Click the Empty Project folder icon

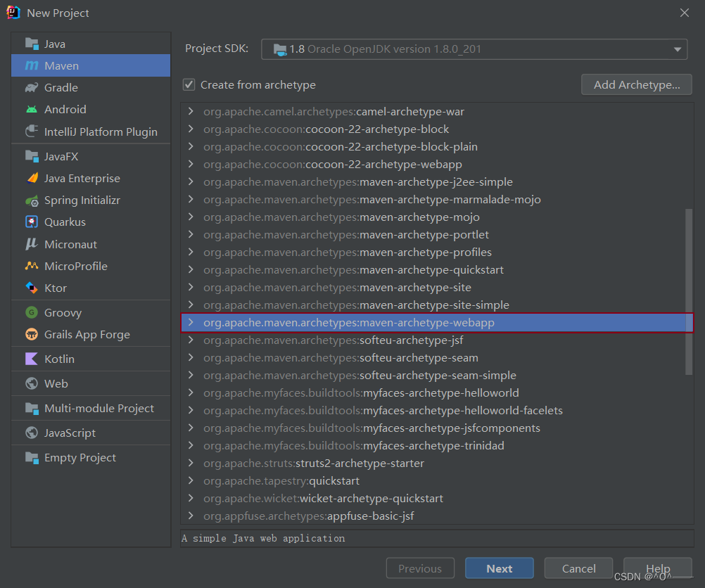click(32, 458)
